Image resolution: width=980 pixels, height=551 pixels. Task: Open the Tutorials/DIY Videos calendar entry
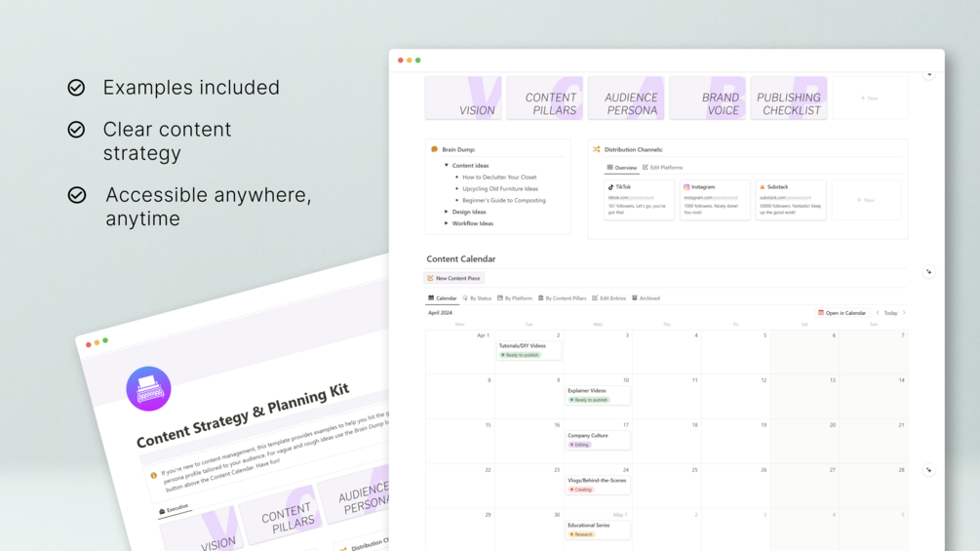[529, 350]
